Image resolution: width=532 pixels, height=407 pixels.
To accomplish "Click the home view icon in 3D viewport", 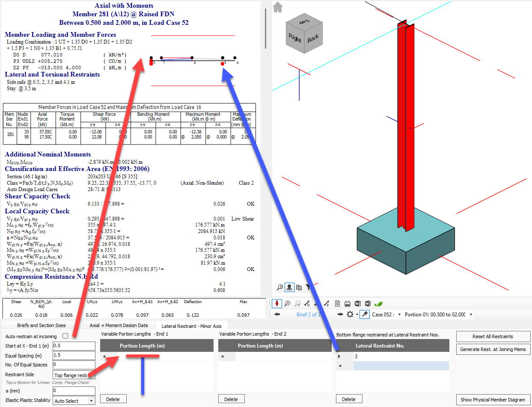I will pos(278,7).
